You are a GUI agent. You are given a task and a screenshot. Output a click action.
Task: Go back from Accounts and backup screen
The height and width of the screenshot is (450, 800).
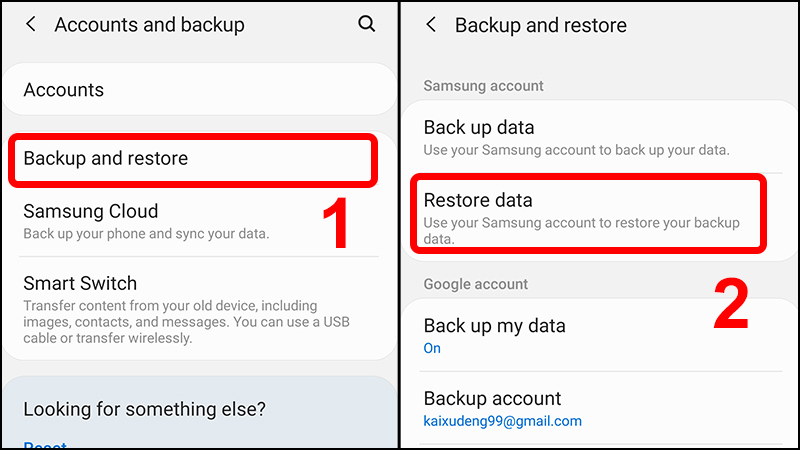31,24
